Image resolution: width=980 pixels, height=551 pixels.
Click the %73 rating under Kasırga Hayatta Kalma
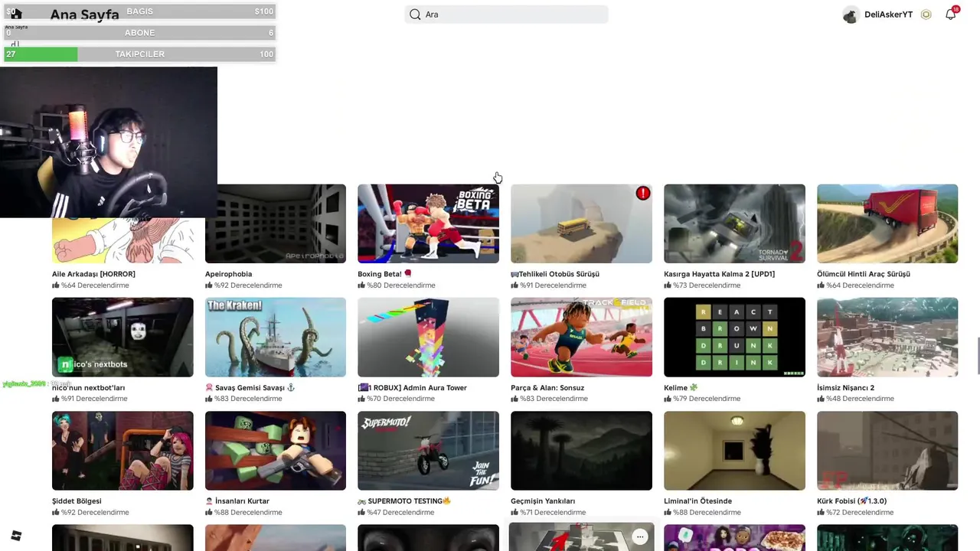[707, 285]
